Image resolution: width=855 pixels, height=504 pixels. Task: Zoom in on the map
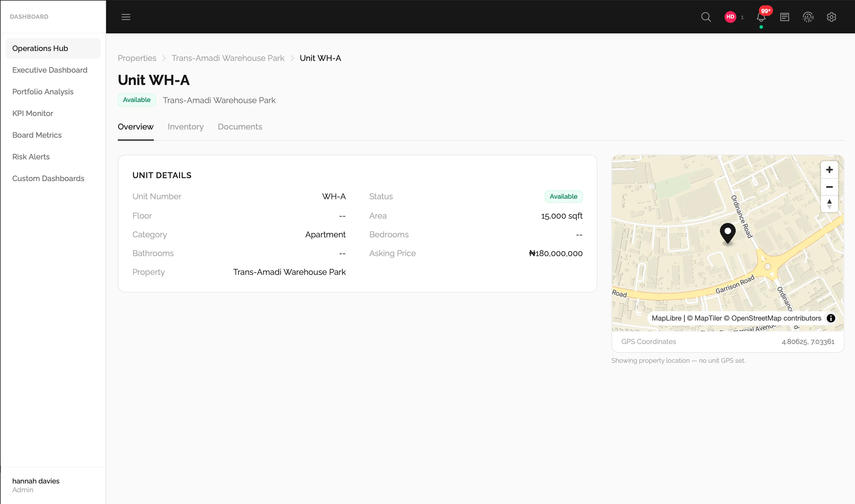(x=829, y=169)
